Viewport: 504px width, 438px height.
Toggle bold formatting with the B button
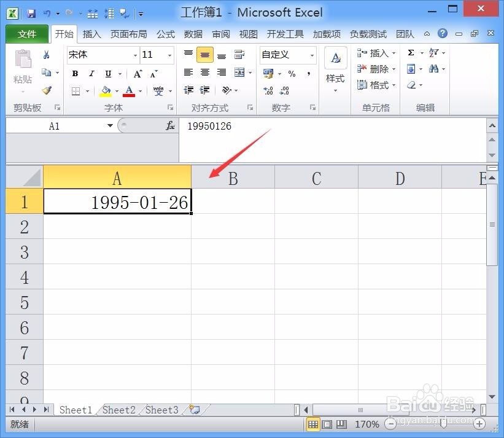click(74, 74)
